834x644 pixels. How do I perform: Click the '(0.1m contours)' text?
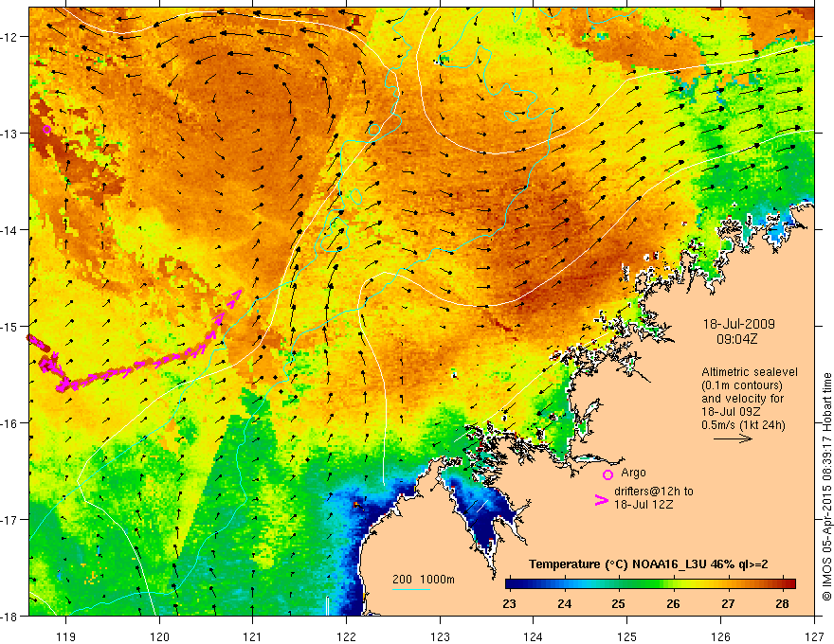click(x=742, y=385)
